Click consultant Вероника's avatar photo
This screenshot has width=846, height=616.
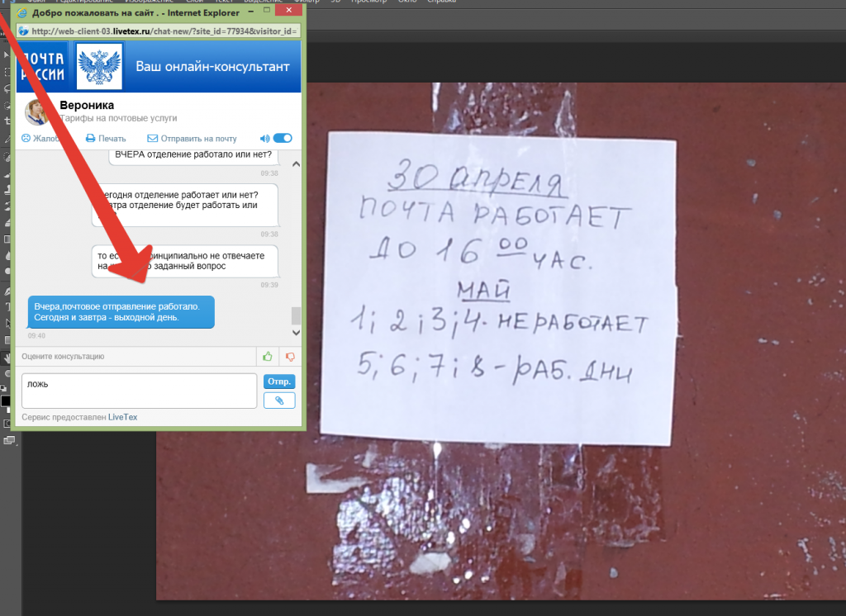click(38, 111)
